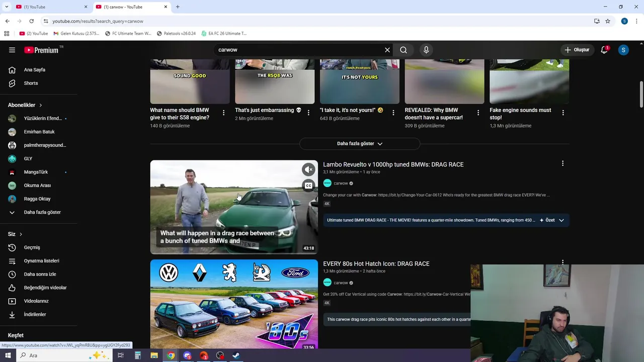Open options for 'That's just embarrassing' short
This screenshot has width=644, height=362.
[308, 113]
